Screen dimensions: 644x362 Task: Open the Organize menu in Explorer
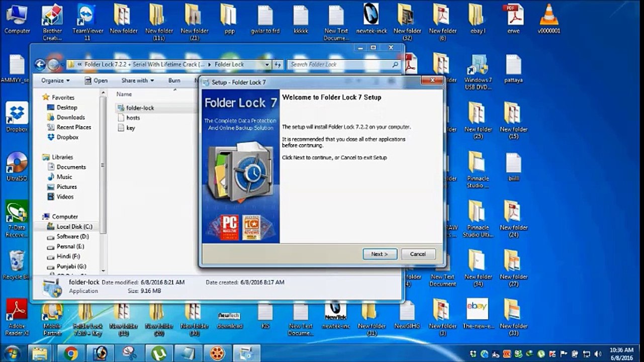pyautogui.click(x=55, y=80)
